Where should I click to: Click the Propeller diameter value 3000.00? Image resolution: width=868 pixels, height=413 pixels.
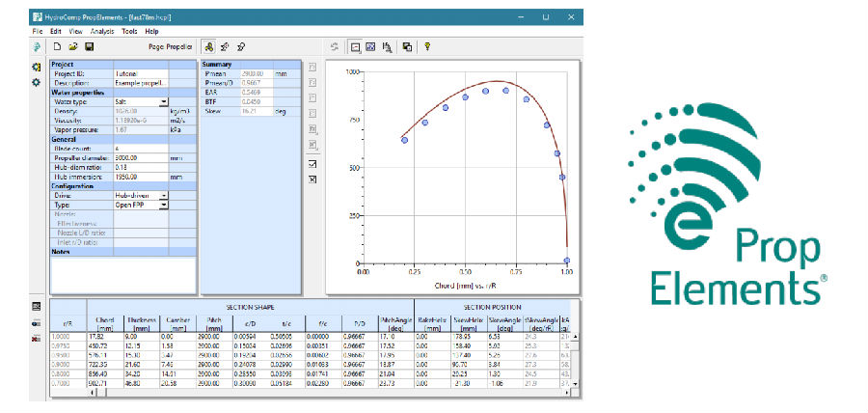(x=141, y=158)
